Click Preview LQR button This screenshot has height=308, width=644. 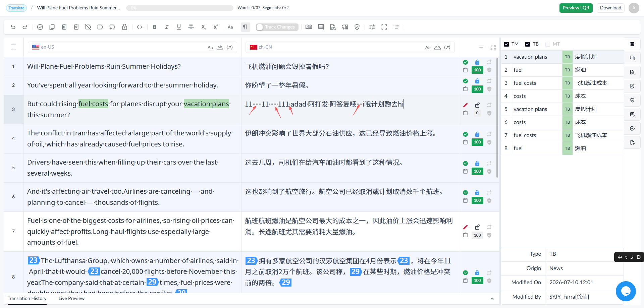[x=576, y=8]
